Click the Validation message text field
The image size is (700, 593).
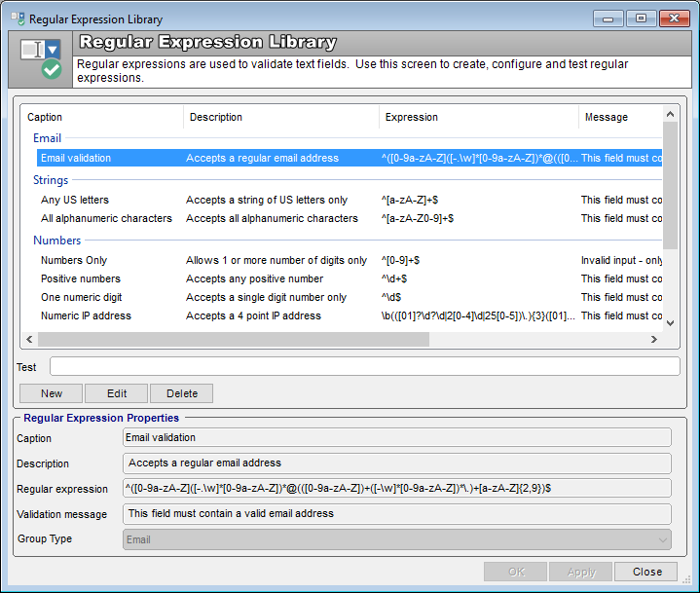[x=397, y=514]
